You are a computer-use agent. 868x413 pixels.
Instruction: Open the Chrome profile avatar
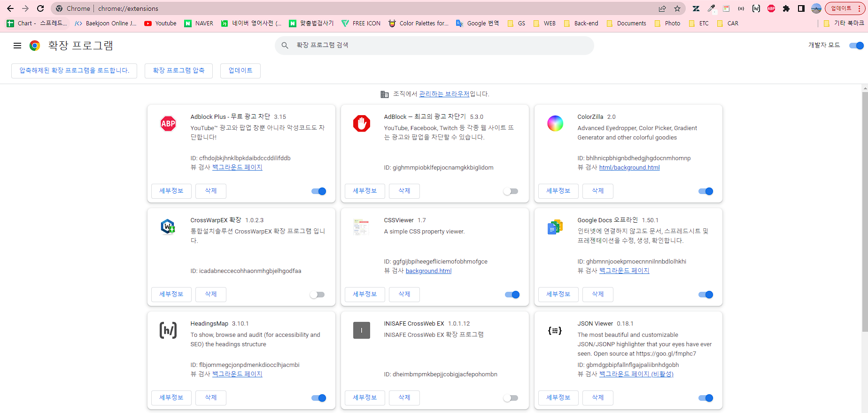coord(816,8)
